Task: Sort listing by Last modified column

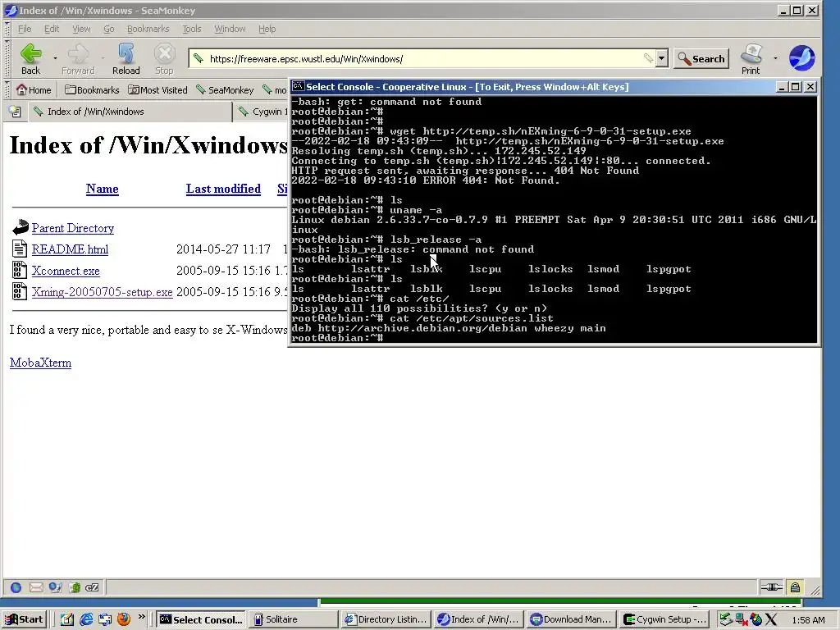Action: point(223,189)
